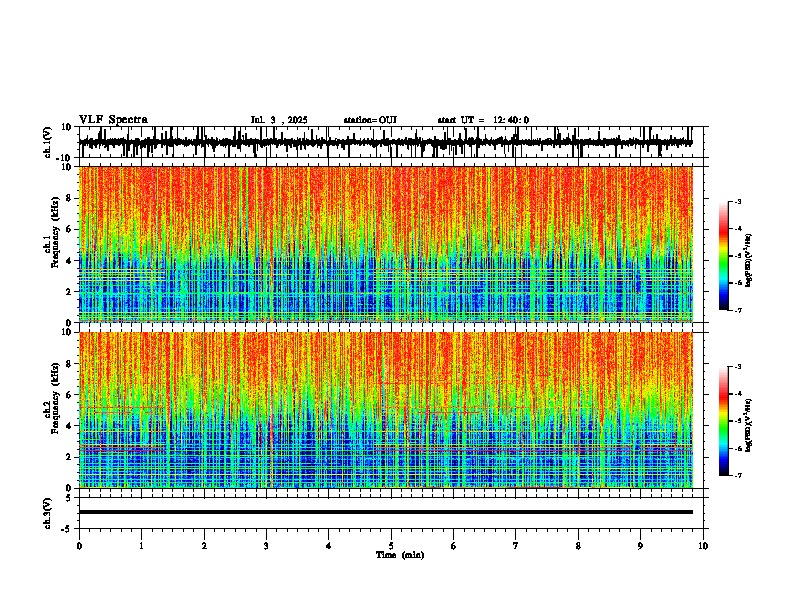Click the "4" kHz tick of ch.2 spectrogram
Image resolution: width=792 pixels, height=612 pixels.
point(69,426)
